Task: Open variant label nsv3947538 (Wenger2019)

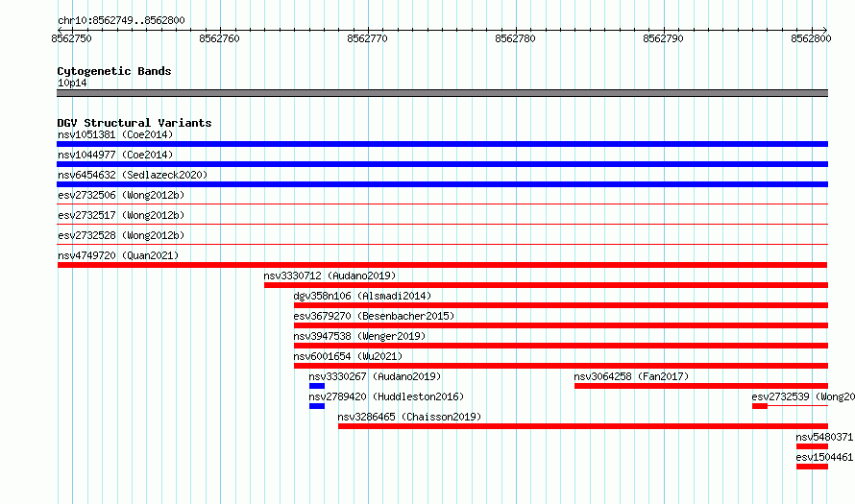Action: click(359, 336)
